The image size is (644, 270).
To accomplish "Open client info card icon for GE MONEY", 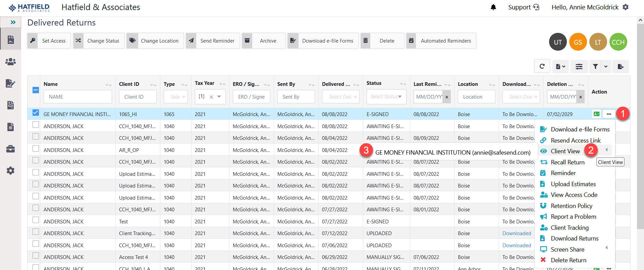I will pyautogui.click(x=596, y=114).
